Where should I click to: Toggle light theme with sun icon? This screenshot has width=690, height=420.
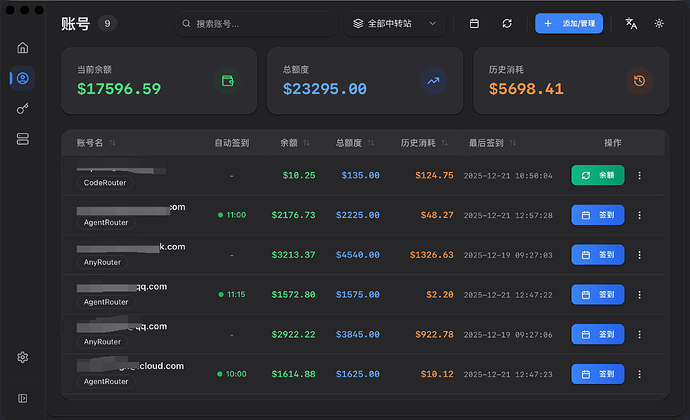tap(659, 23)
